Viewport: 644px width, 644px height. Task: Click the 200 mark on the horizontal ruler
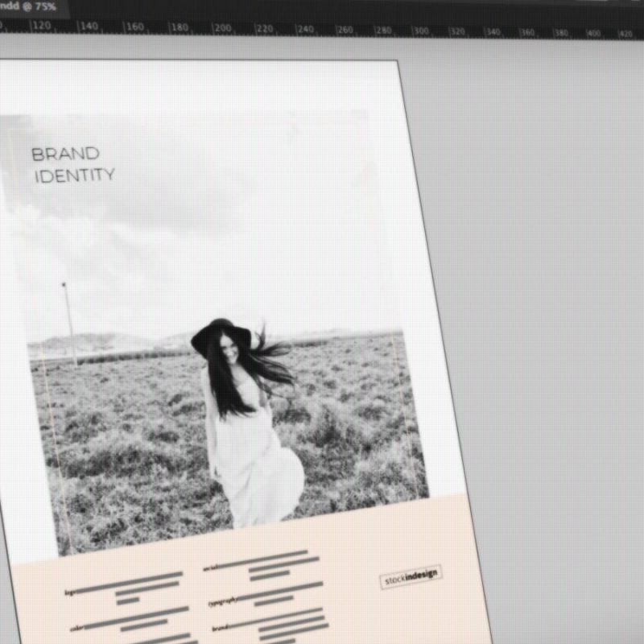pyautogui.click(x=223, y=28)
